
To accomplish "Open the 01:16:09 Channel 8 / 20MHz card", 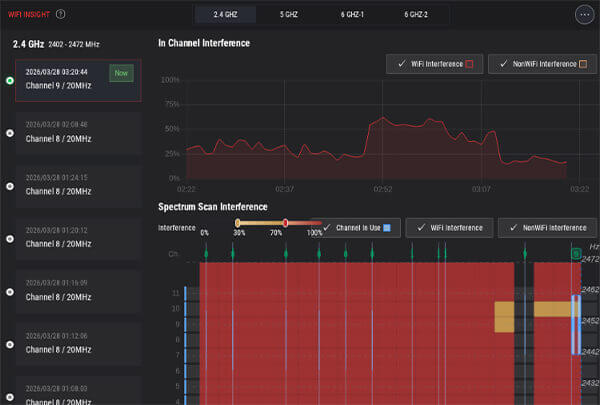I will click(x=78, y=292).
